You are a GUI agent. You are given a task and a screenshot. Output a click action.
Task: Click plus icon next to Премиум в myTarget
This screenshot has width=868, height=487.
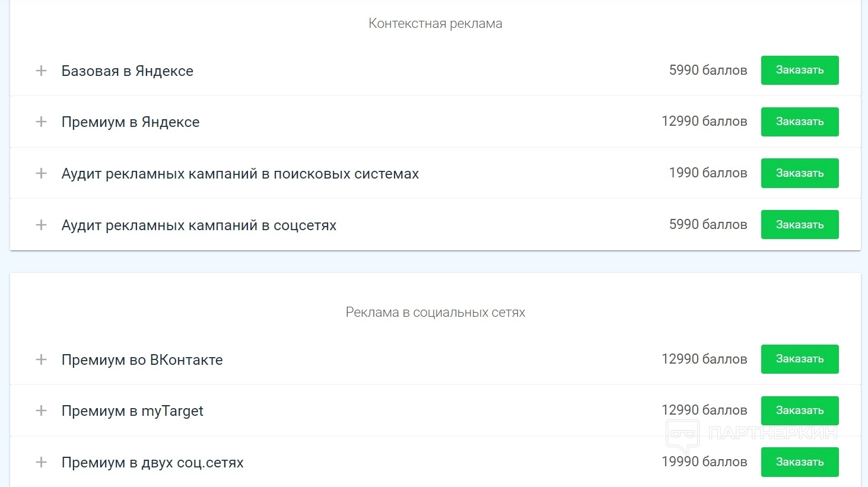(41, 410)
